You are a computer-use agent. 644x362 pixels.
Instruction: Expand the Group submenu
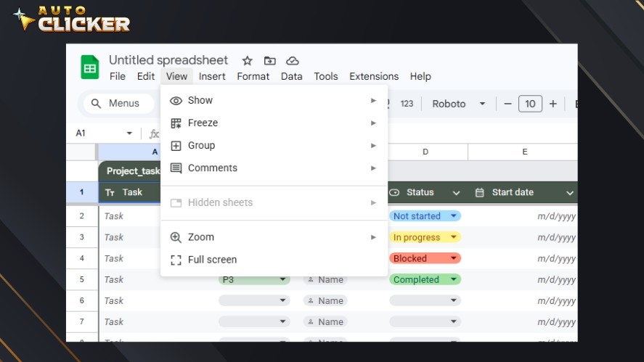pos(201,146)
